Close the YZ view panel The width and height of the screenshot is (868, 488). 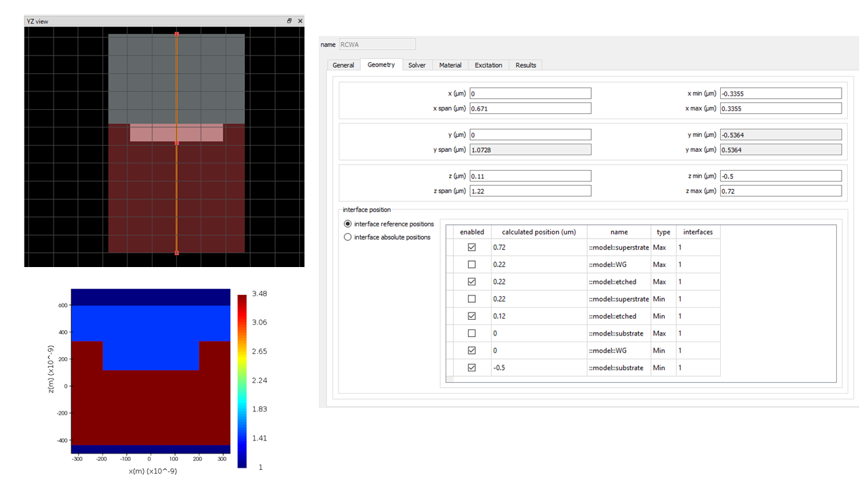pos(300,21)
